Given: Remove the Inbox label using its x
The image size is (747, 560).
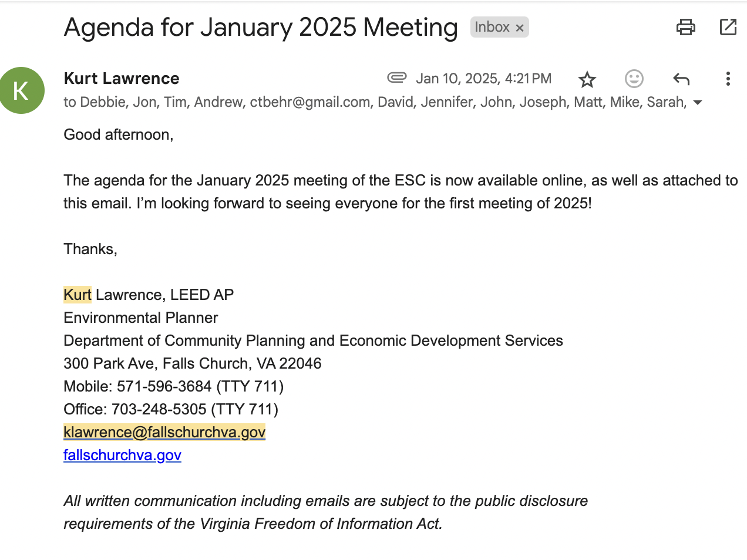Looking at the screenshot, I should (520, 28).
